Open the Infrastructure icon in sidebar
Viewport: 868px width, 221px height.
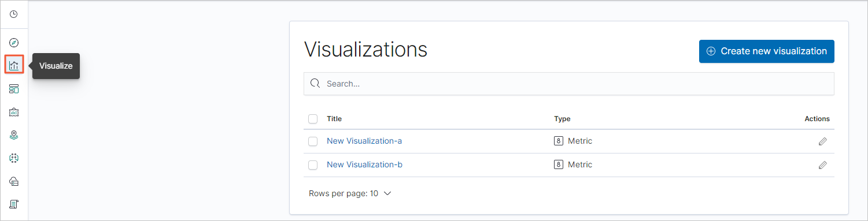tap(14, 181)
